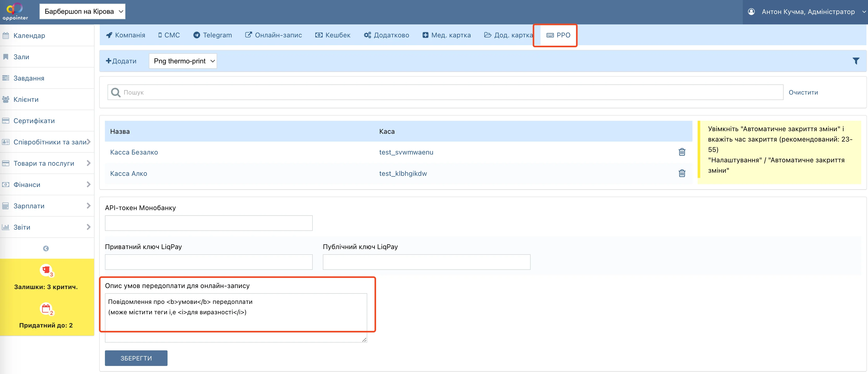The width and height of the screenshot is (868, 374).
Task: Switch to the РРО tab
Action: pos(558,35)
